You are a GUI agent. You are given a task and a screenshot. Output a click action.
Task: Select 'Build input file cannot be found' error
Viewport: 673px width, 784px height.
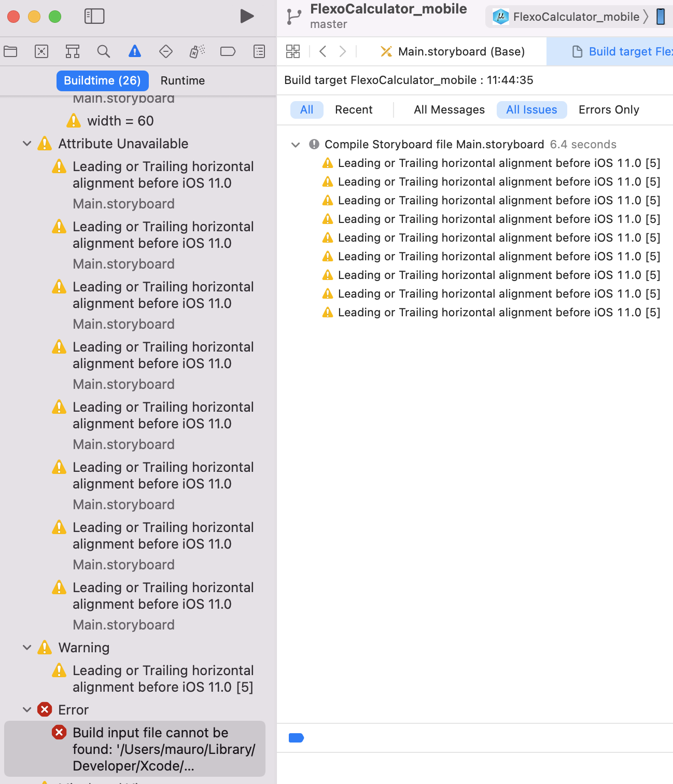135,749
